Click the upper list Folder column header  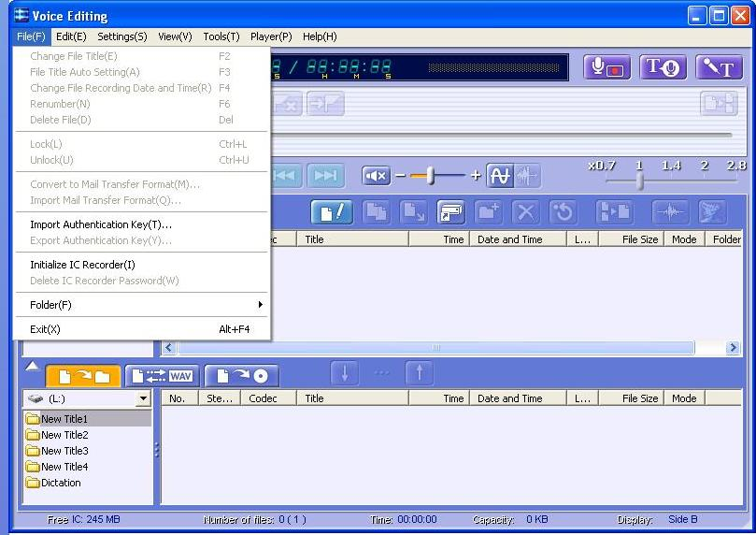tap(723, 239)
